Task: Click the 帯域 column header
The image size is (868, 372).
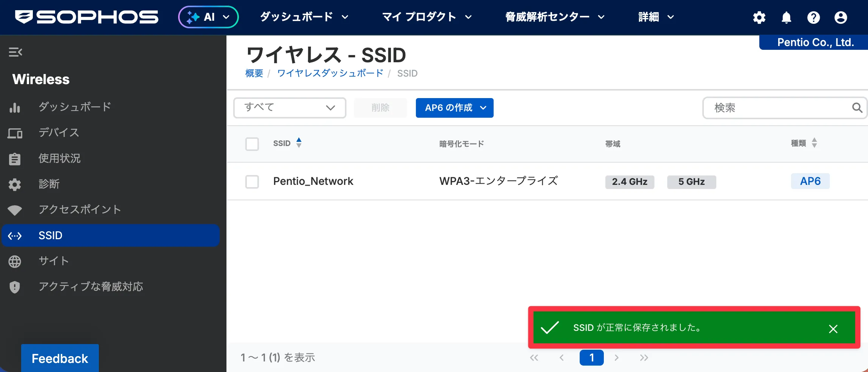Action: point(613,144)
